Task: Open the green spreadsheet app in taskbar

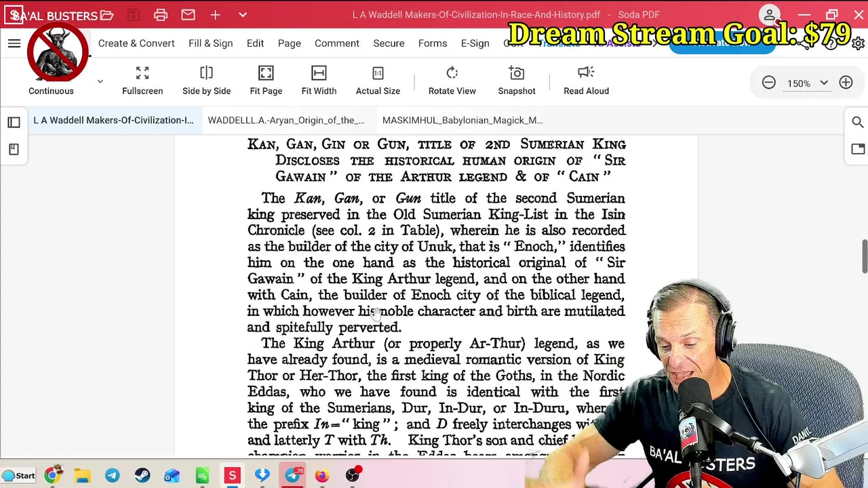Action: click(x=202, y=475)
